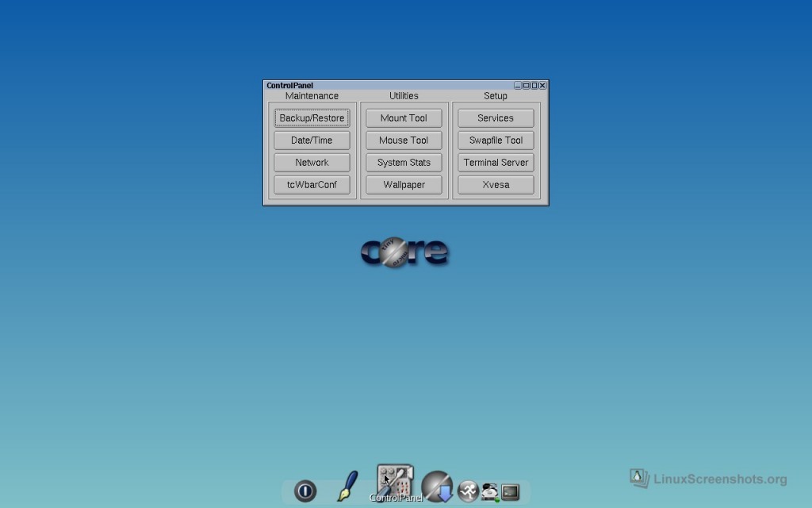Open the Services manager
This screenshot has width=812, height=508.
click(496, 117)
